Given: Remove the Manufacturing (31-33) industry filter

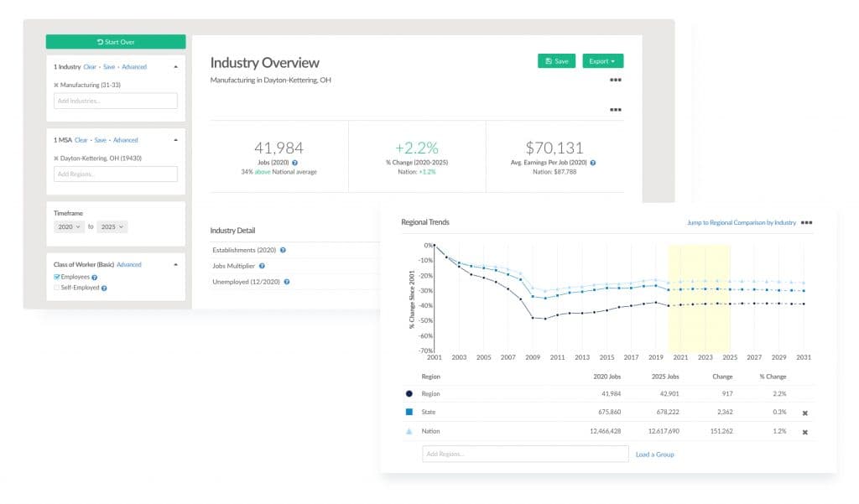Looking at the screenshot, I should point(56,86).
